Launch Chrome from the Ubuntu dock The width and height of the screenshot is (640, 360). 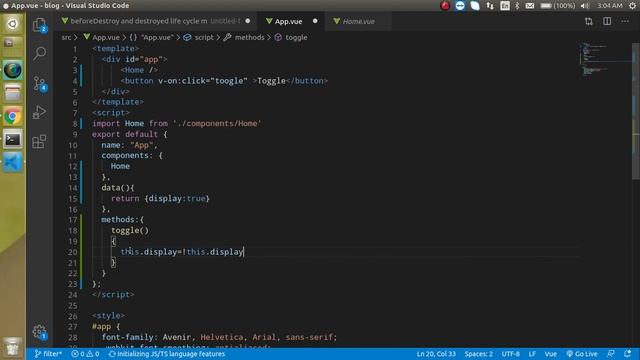(13, 117)
